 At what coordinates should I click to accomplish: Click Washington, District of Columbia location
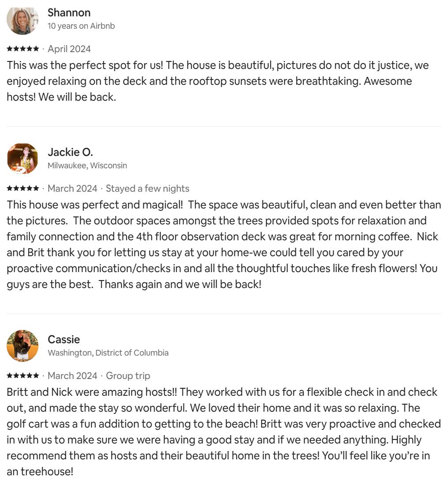point(108,353)
